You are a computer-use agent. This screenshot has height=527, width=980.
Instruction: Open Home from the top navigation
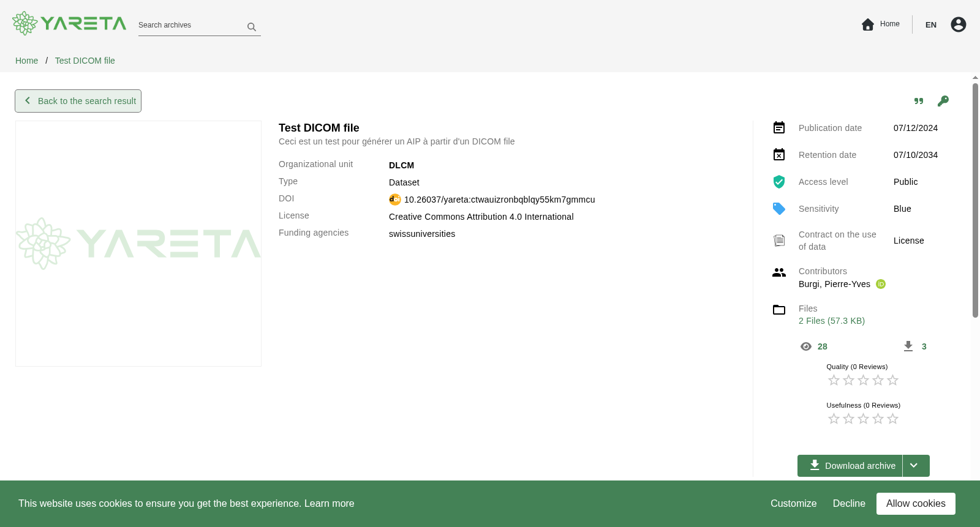[889, 24]
